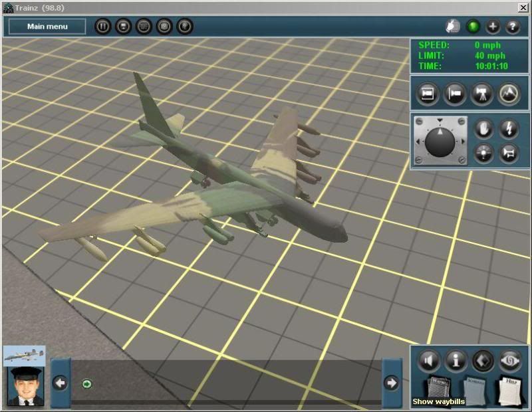
Task: Sound the horn button
Action: [509, 154]
